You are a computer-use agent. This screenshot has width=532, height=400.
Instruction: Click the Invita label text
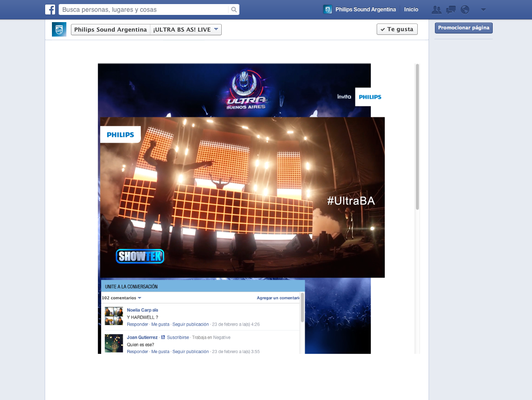344,97
